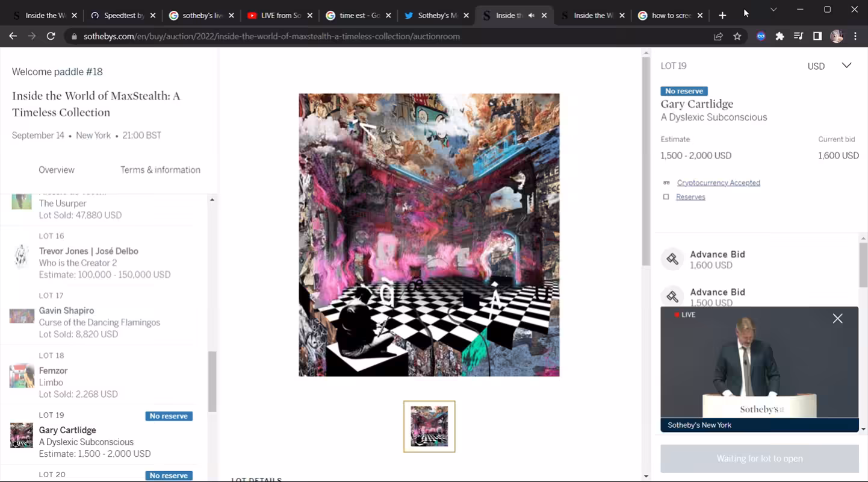Click the Trevor Jones lot thumbnail

click(x=22, y=256)
